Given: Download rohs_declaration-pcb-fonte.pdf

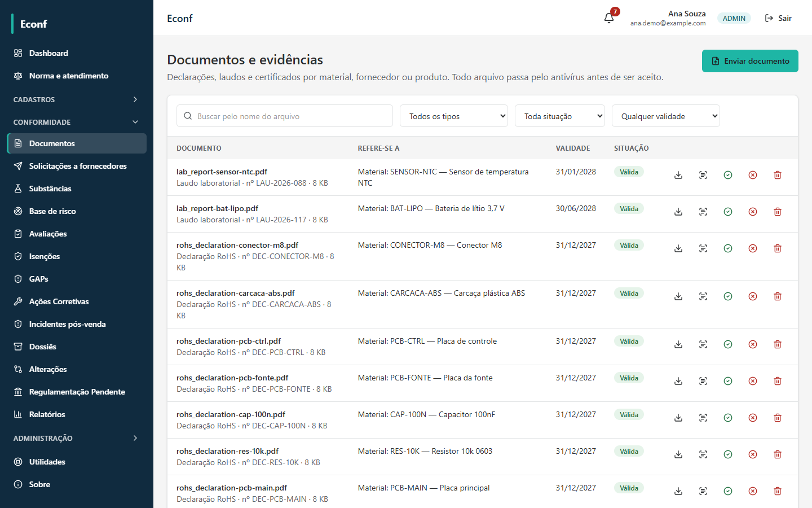Looking at the screenshot, I should [x=678, y=381].
